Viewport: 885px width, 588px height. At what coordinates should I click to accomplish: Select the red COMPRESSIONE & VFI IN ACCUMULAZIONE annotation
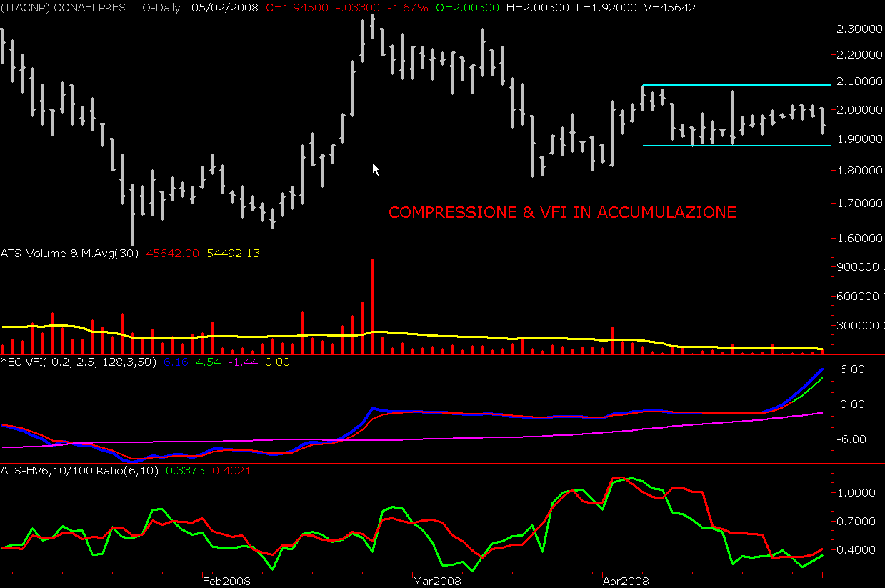click(562, 213)
